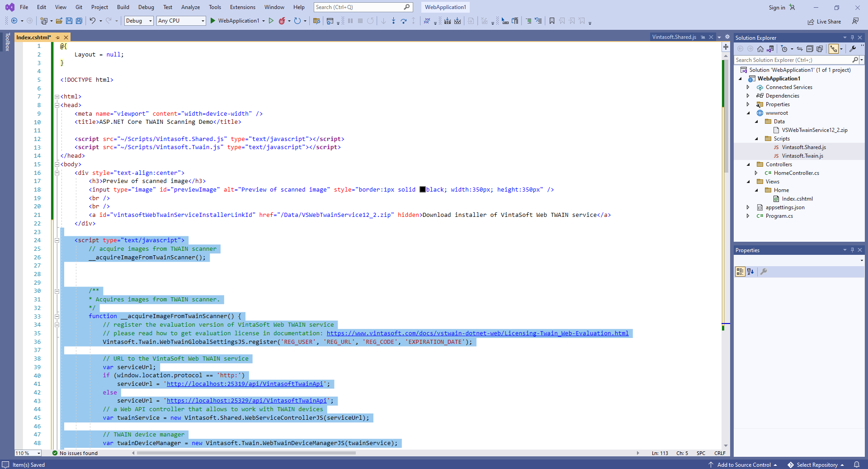Click the Save All toolbar icon
This screenshot has width=868, height=469.
click(x=79, y=21)
